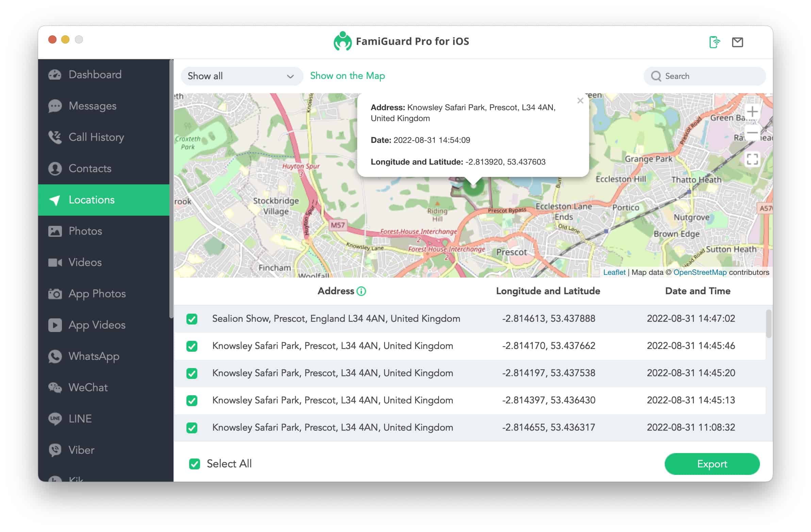The image size is (811, 532).
Task: Click timestamp 2022-08-31 11:08:32
Action: 691,428
